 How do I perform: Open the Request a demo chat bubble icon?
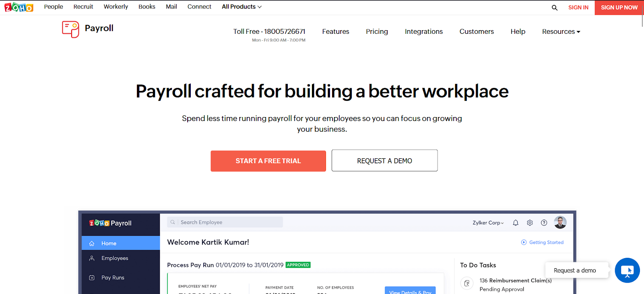pos(627,270)
